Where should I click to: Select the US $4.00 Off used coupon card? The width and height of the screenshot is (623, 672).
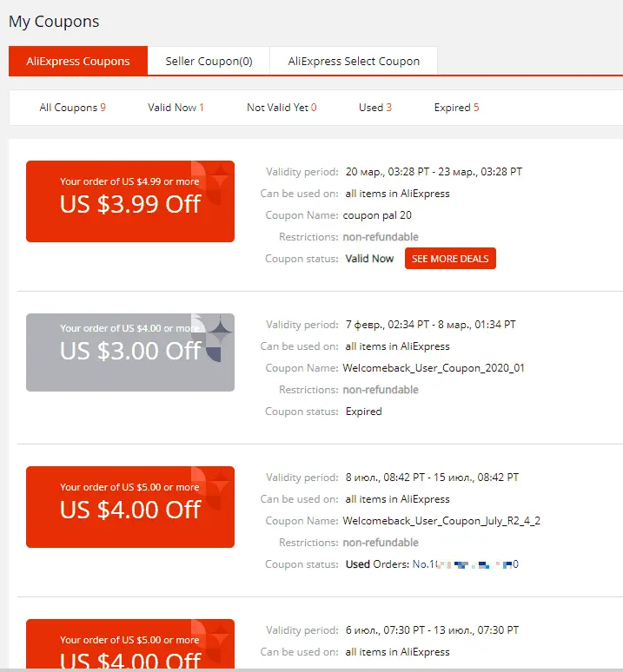(130, 507)
